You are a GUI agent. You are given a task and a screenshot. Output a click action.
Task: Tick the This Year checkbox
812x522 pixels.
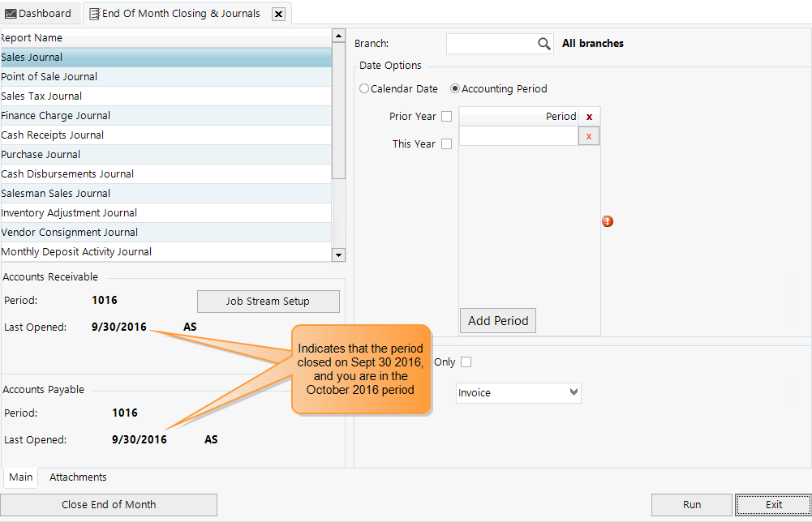(446, 144)
